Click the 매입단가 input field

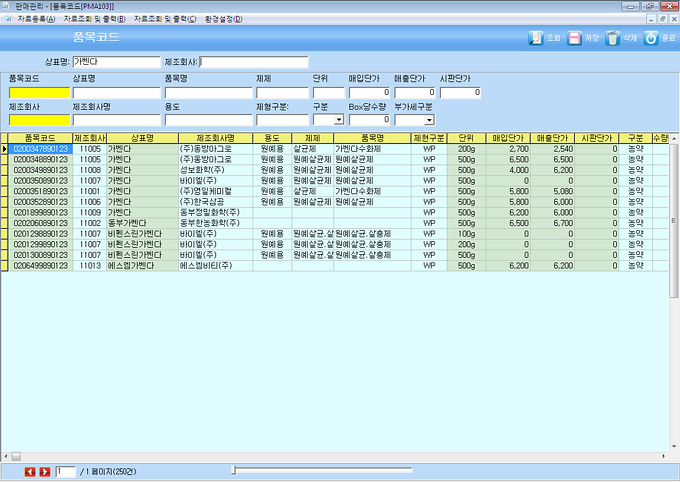(369, 92)
